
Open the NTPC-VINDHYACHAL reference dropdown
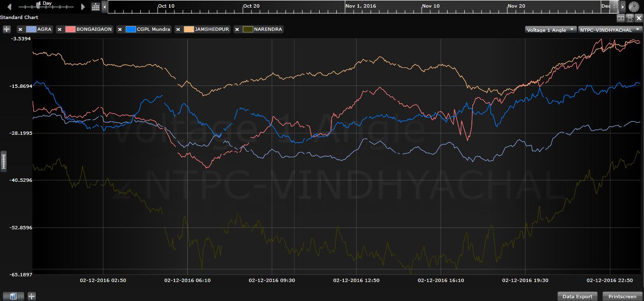click(x=609, y=29)
